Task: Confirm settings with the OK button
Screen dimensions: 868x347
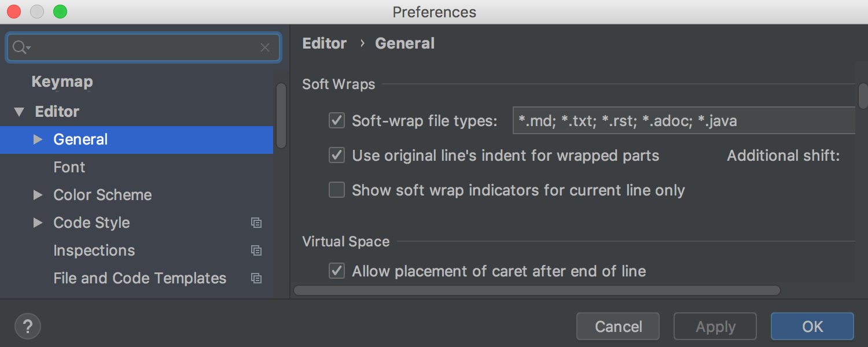Action: (x=812, y=326)
